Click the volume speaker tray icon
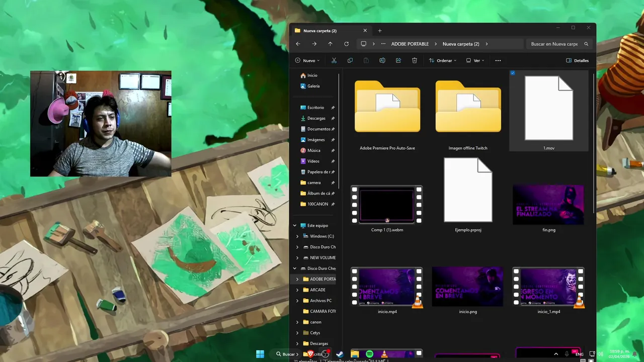 [x=600, y=354]
